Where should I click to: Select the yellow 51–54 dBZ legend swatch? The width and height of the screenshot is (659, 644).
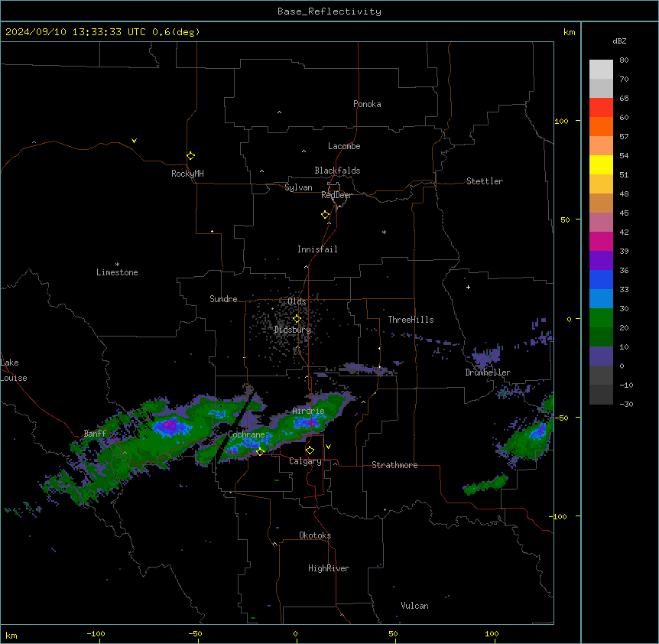(601, 164)
